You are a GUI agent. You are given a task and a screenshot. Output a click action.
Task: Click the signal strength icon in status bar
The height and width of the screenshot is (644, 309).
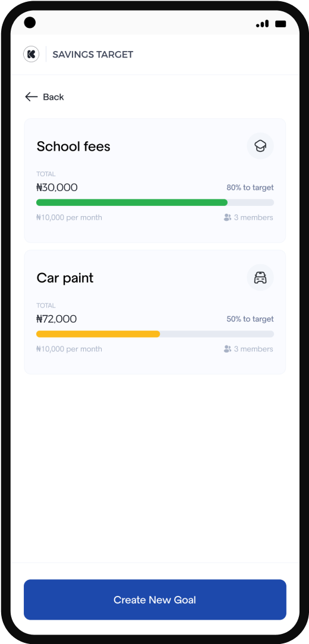[262, 23]
